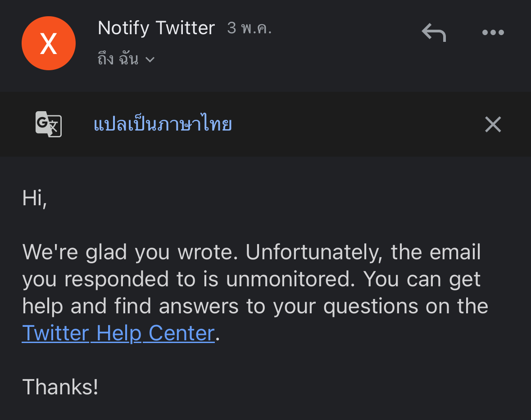Open the Twitter Help Center link
Screen dimensions: 531x420
point(118,333)
